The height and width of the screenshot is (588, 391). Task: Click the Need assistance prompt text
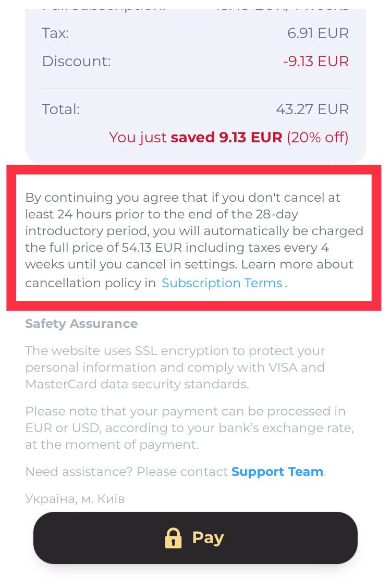pyautogui.click(x=125, y=471)
